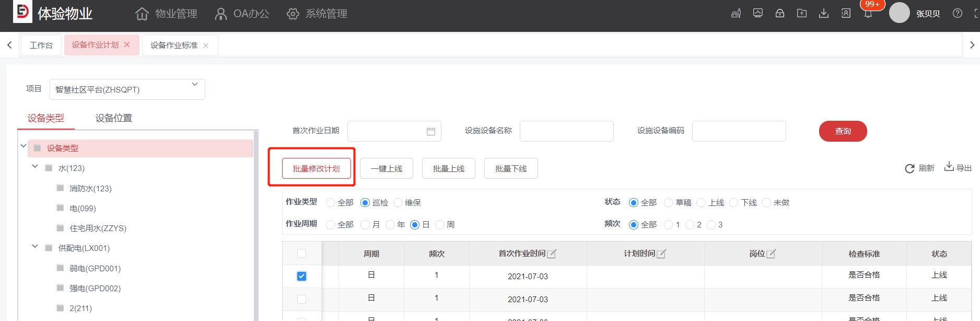Select tree item 住宅用水(ZZYS)
The height and width of the screenshot is (321, 980).
(98, 228)
